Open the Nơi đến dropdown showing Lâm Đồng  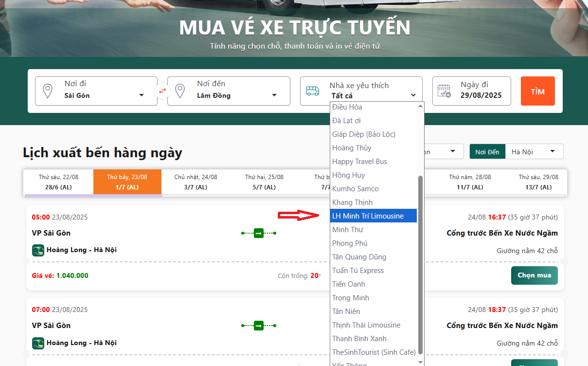229,91
